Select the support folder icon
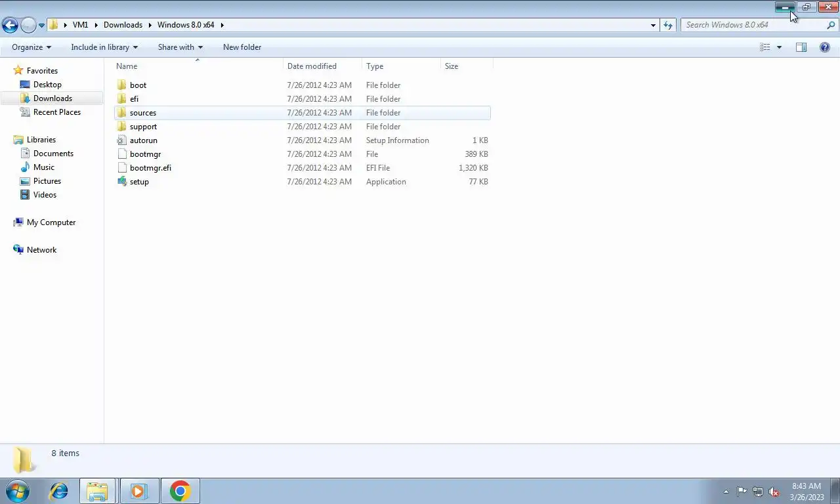The height and width of the screenshot is (504, 840). pos(121,127)
